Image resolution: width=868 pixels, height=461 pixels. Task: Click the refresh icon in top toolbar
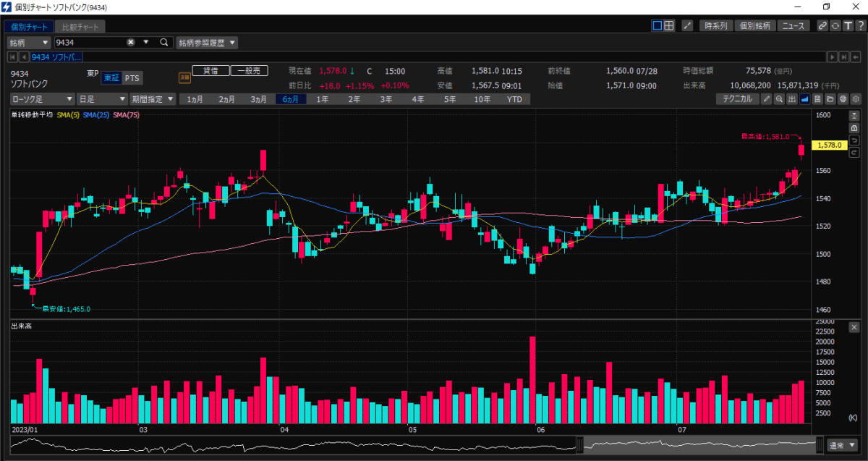point(835,25)
